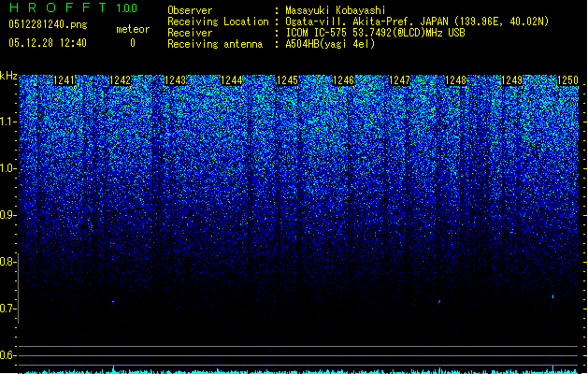Click the 'Receiving antenna' label
588x374 pixels.
tap(215, 44)
